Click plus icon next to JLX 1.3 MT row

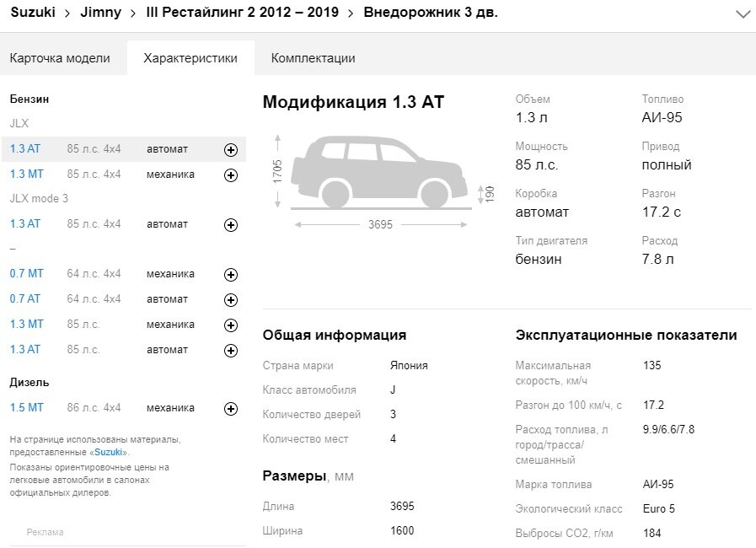point(230,175)
